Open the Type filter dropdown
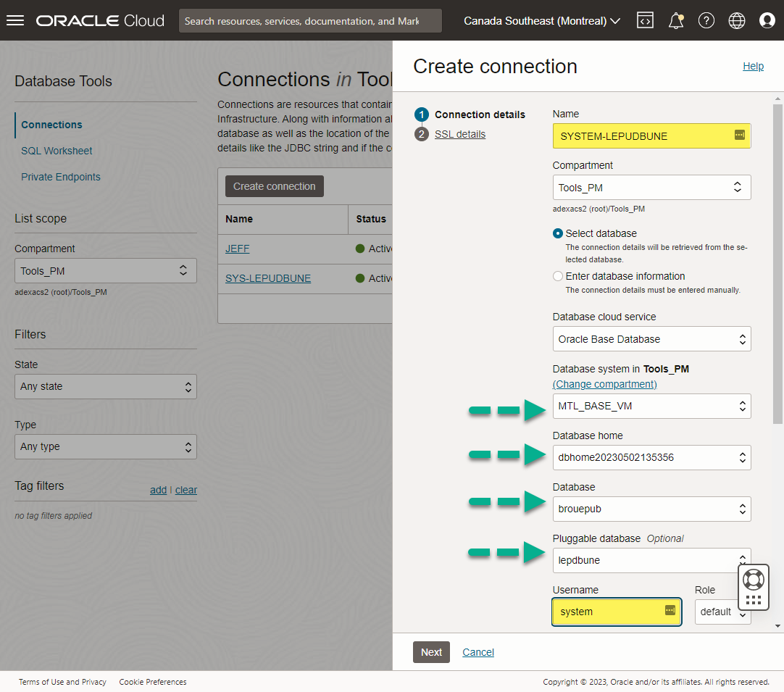 coord(106,446)
